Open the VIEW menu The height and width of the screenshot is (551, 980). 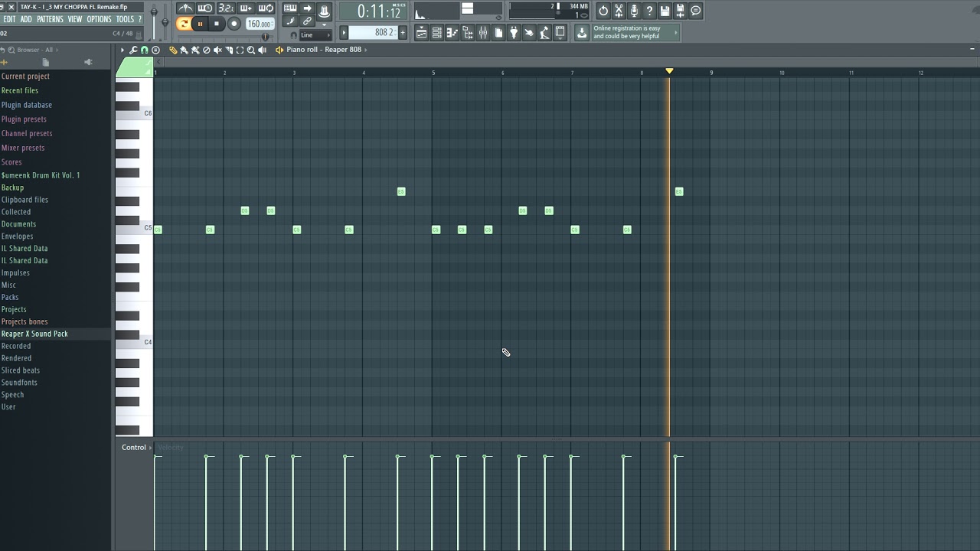(75, 19)
